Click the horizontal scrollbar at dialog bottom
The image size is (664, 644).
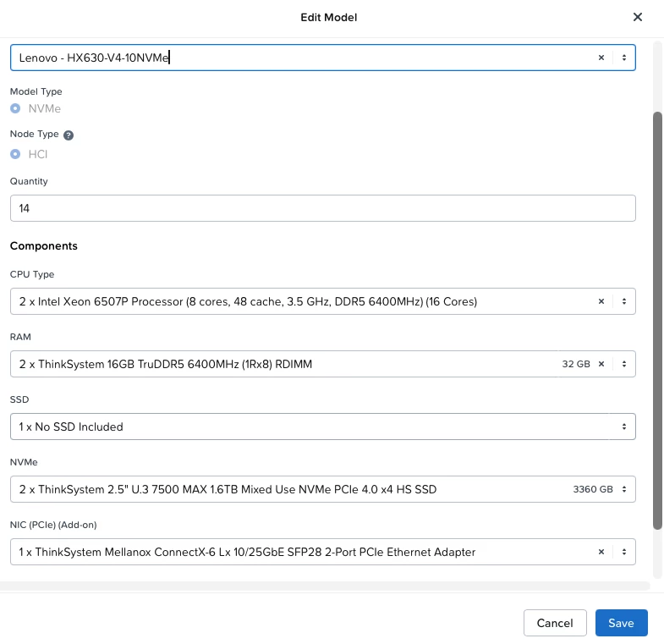tap(325, 586)
